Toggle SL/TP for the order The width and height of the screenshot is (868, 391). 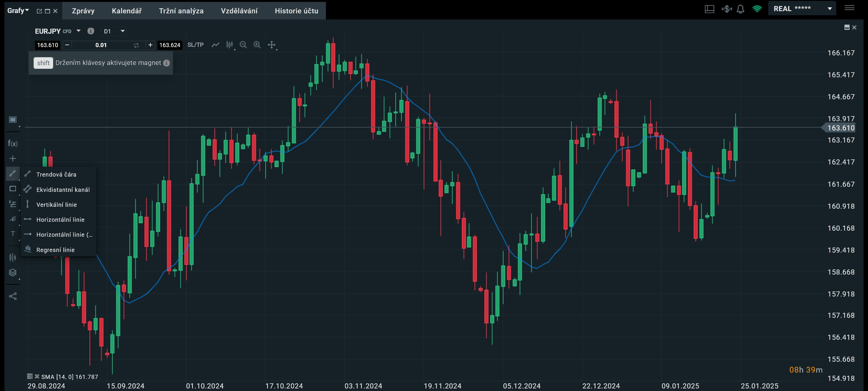[196, 45]
